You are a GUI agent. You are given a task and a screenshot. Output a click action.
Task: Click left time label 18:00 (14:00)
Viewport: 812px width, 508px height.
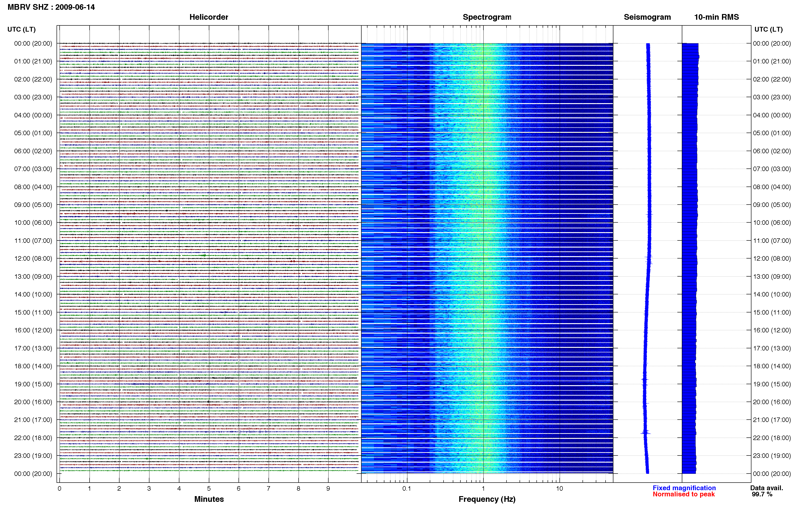click(x=33, y=366)
